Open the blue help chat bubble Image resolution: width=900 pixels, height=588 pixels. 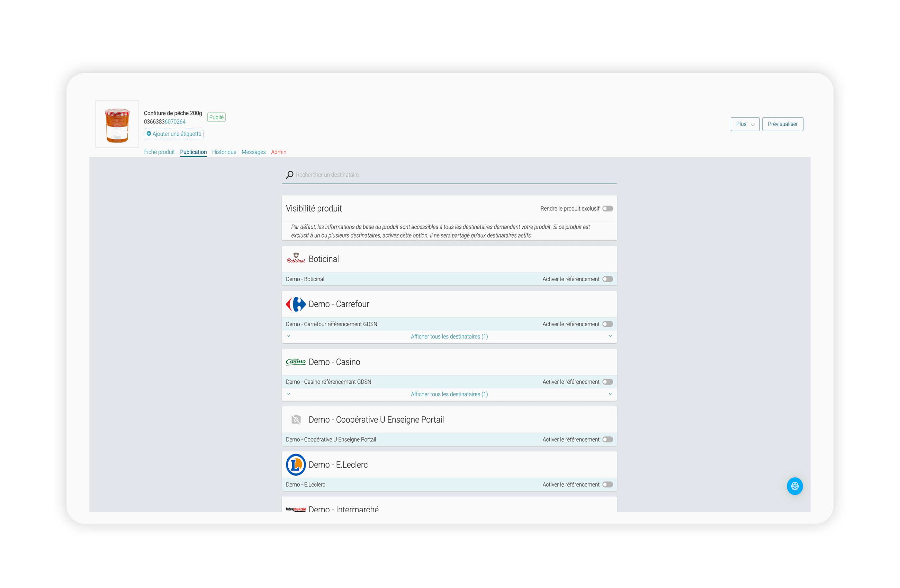click(794, 486)
